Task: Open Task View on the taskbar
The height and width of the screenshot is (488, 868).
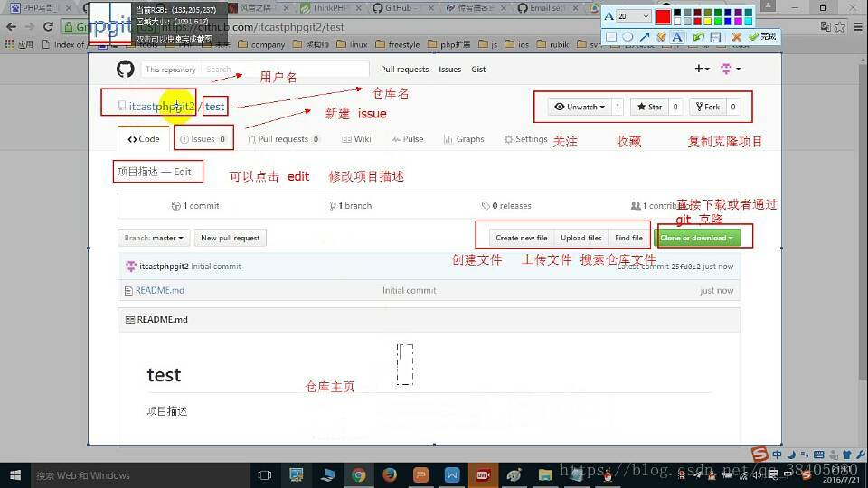Action: coord(265,475)
